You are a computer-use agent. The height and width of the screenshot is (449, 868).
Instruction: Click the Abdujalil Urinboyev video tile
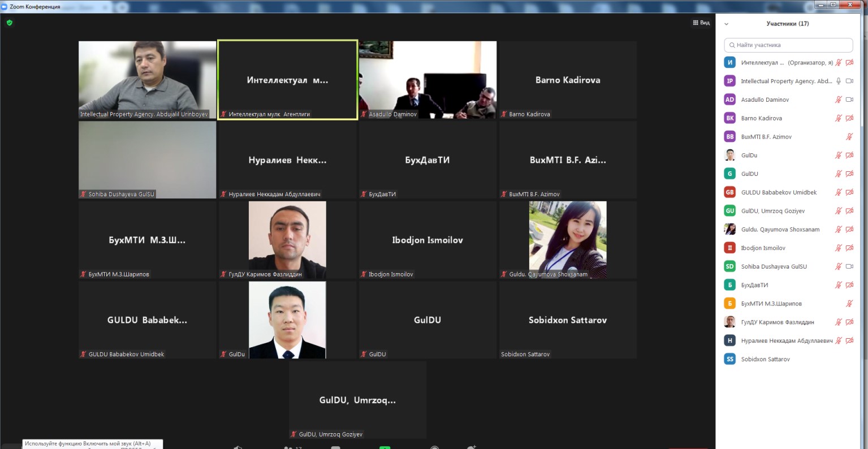pos(147,79)
